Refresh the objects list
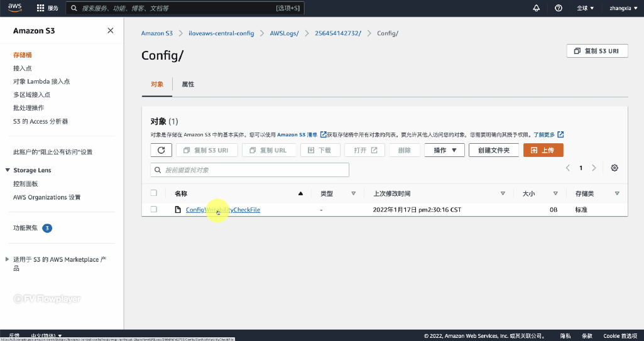 pos(161,150)
